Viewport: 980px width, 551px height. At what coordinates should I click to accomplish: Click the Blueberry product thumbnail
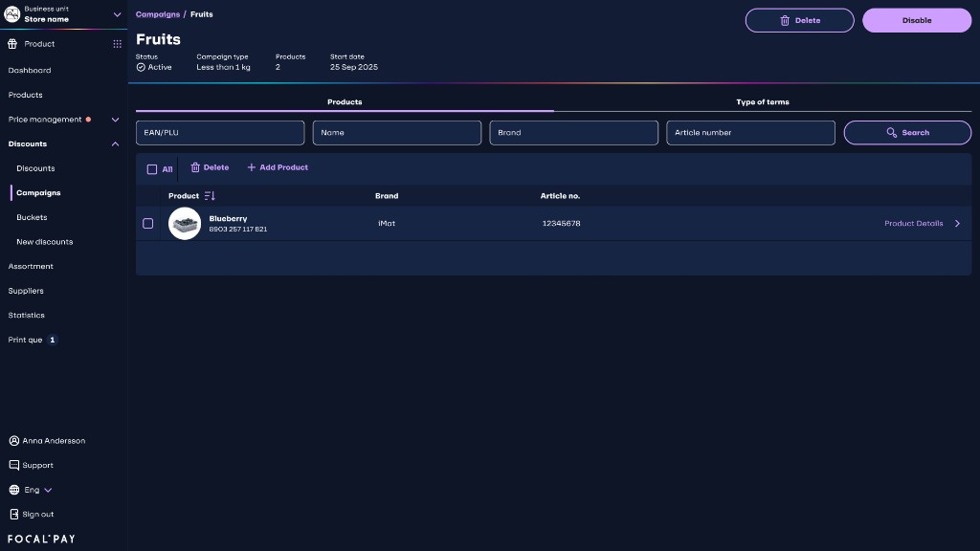coord(185,224)
